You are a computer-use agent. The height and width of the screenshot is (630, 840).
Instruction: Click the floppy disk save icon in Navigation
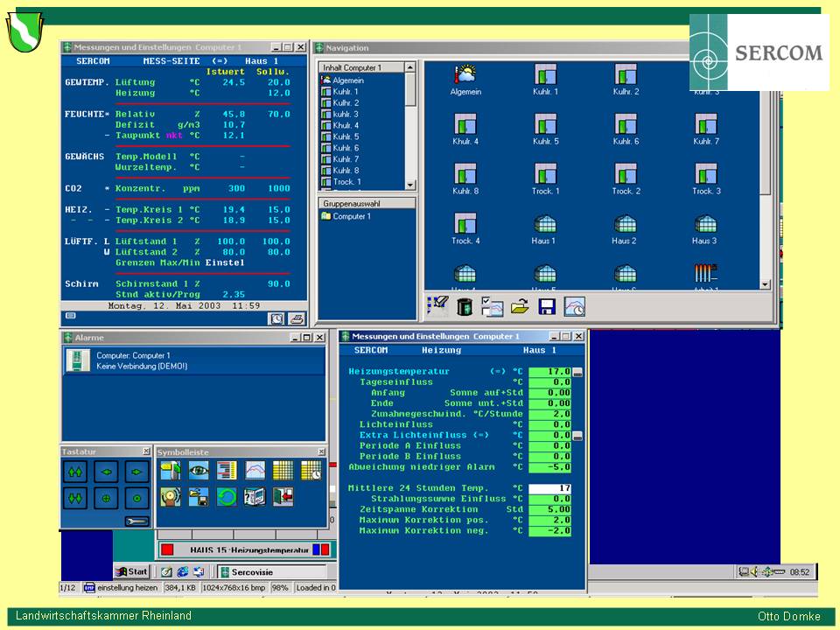548,306
